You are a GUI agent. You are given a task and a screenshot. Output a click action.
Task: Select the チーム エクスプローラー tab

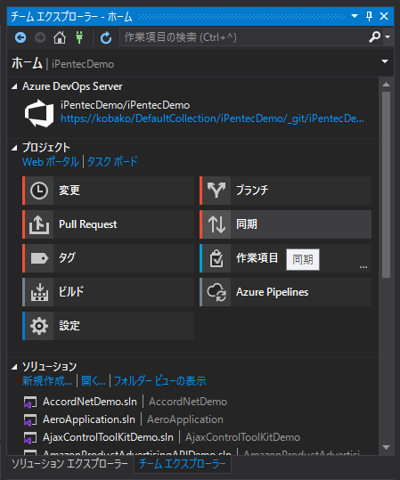[x=182, y=464]
